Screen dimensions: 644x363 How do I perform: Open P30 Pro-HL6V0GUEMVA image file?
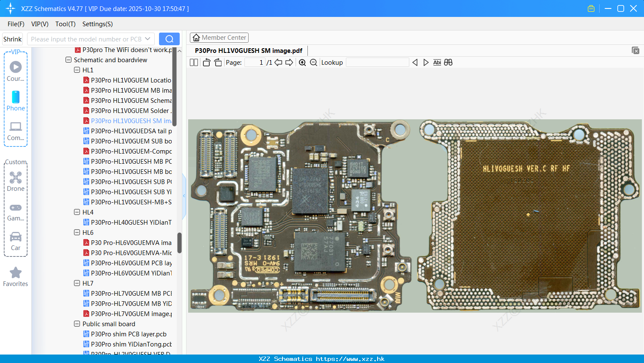tap(127, 243)
